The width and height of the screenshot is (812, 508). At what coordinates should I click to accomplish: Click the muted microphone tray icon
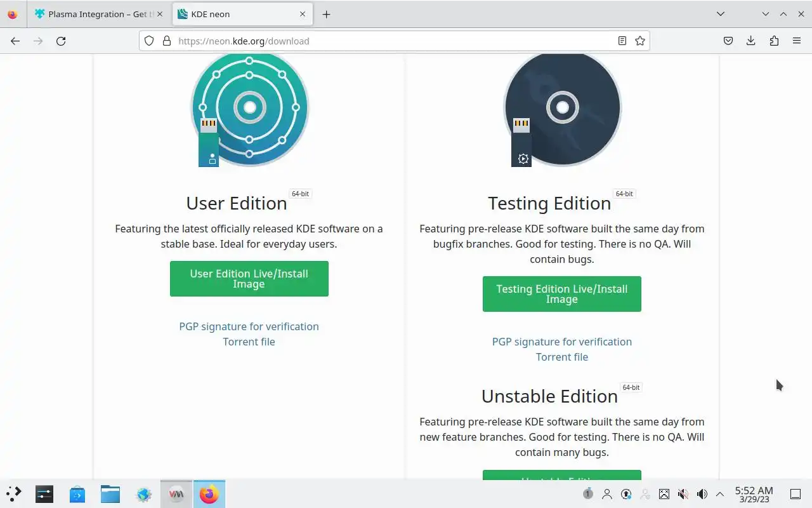[683, 493]
